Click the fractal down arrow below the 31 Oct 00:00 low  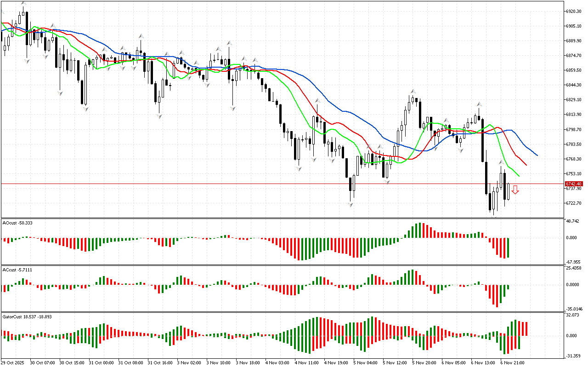(85, 109)
